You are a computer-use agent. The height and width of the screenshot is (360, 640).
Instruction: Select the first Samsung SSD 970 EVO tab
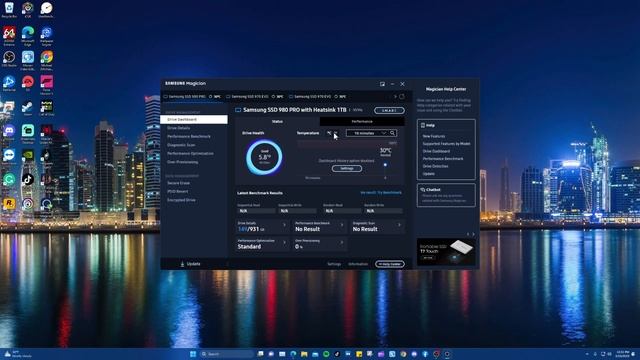click(x=255, y=97)
